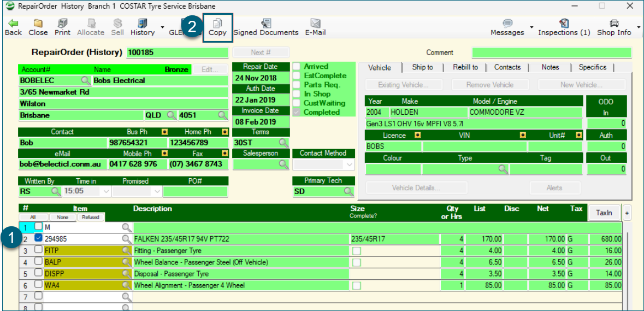
Task: Click the Bus Ph yellow marker icon
Action: click(x=164, y=132)
